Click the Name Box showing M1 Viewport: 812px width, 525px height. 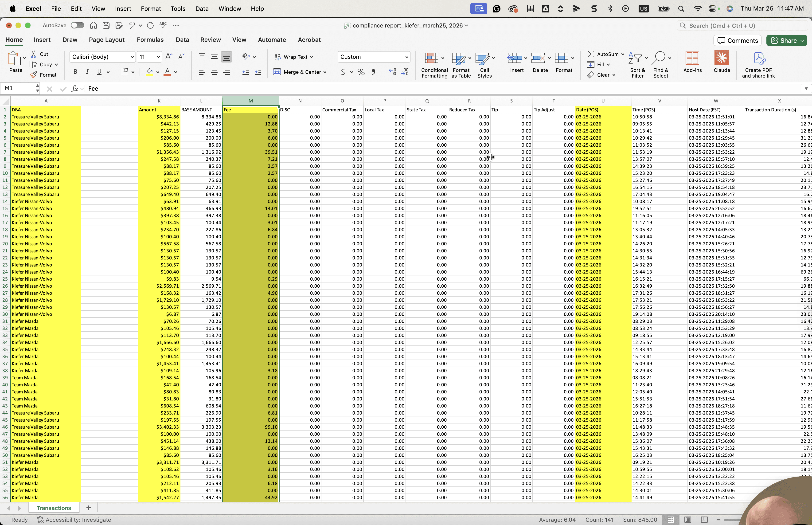click(x=20, y=89)
